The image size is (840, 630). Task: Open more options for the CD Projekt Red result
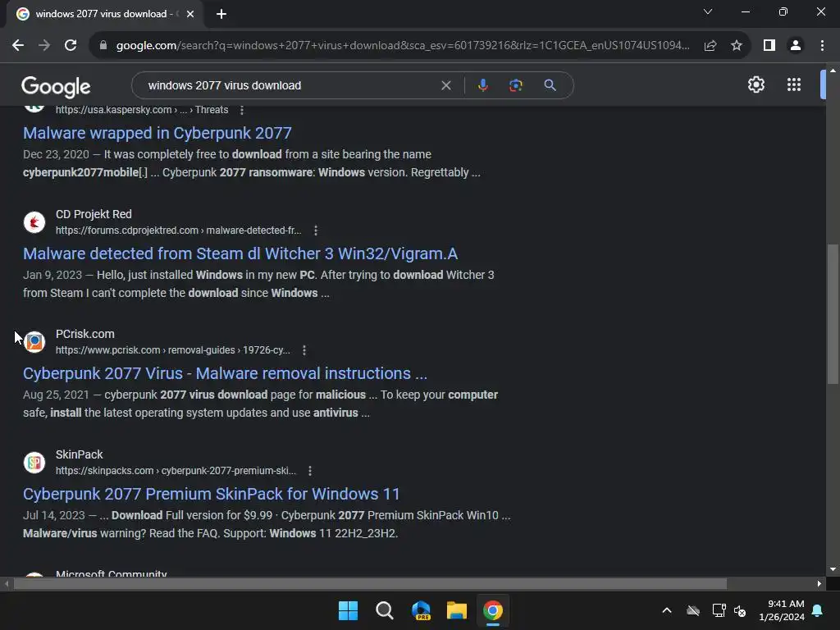point(316,231)
